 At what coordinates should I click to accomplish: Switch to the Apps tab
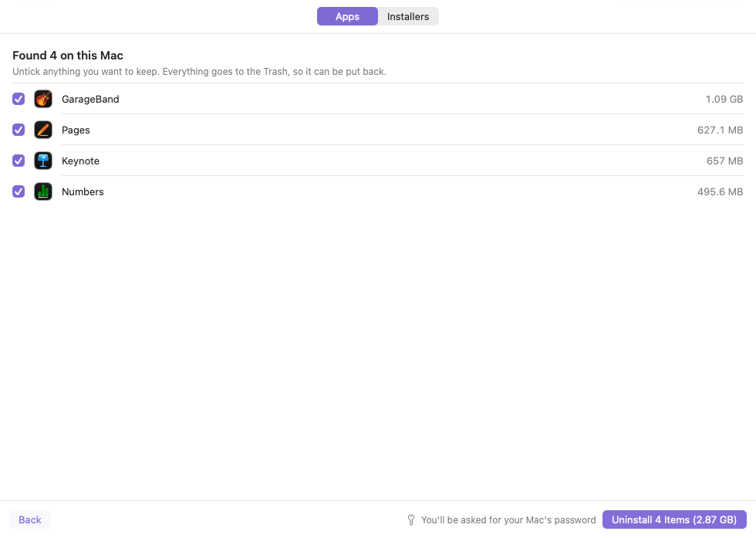pos(347,16)
